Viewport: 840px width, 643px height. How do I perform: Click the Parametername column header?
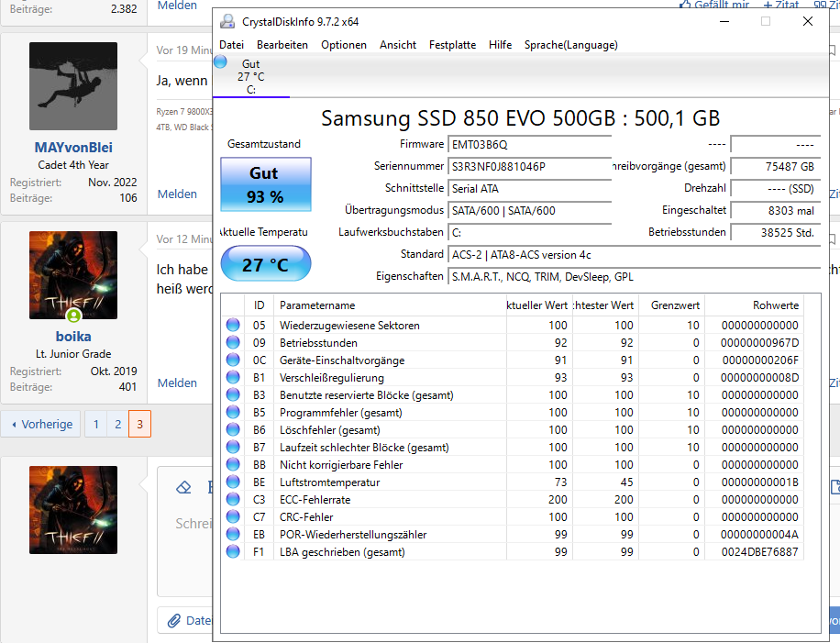point(390,305)
